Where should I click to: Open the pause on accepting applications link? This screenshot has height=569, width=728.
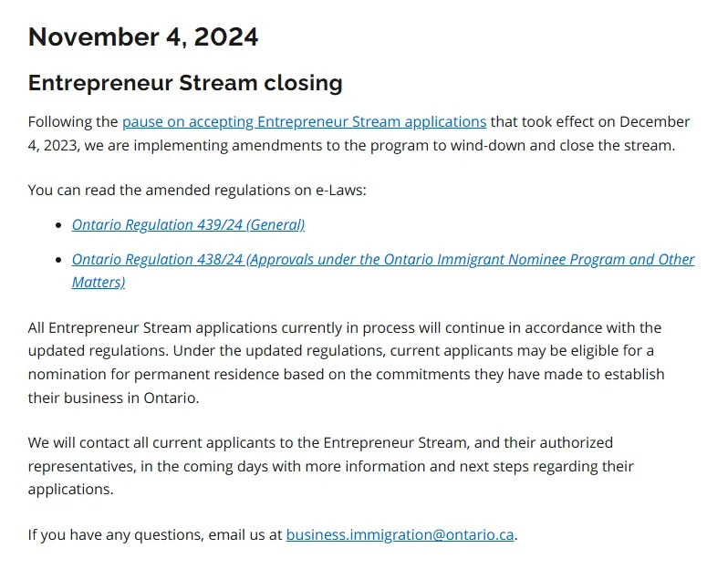[x=304, y=121]
